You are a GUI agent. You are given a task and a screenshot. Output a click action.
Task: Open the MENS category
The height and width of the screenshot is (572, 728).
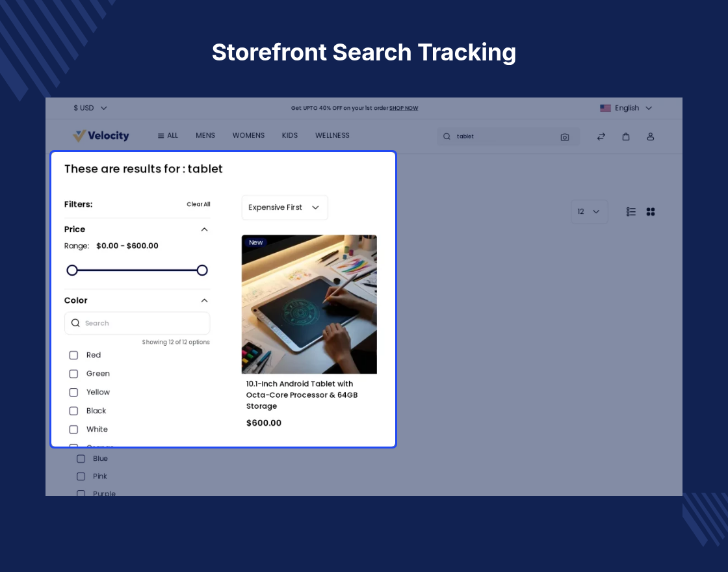pos(205,136)
